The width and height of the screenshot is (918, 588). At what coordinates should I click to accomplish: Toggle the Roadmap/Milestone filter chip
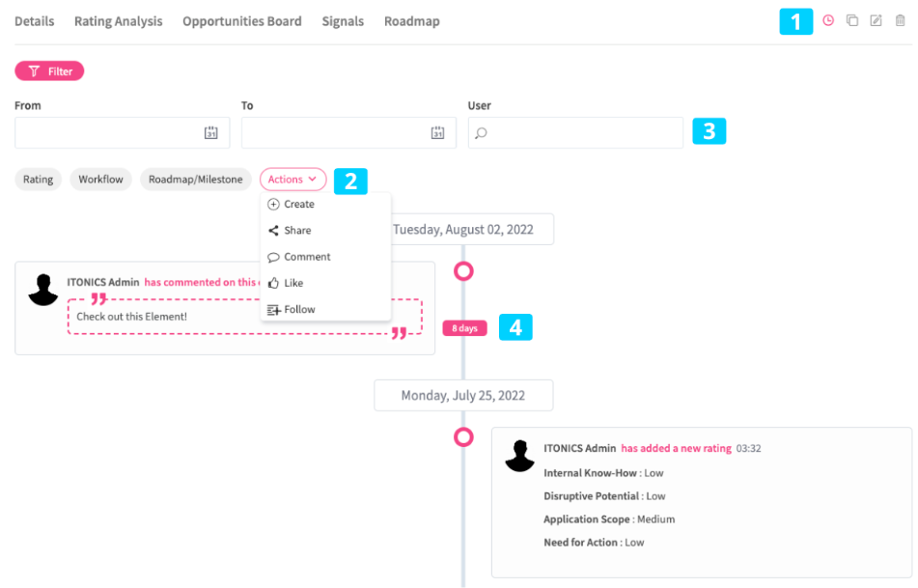coord(196,180)
